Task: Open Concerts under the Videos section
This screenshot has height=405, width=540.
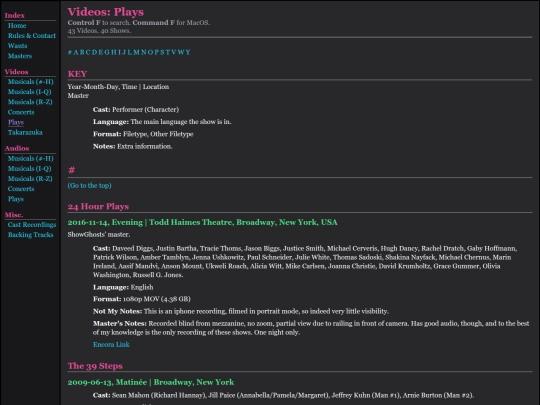Action: pos(21,112)
